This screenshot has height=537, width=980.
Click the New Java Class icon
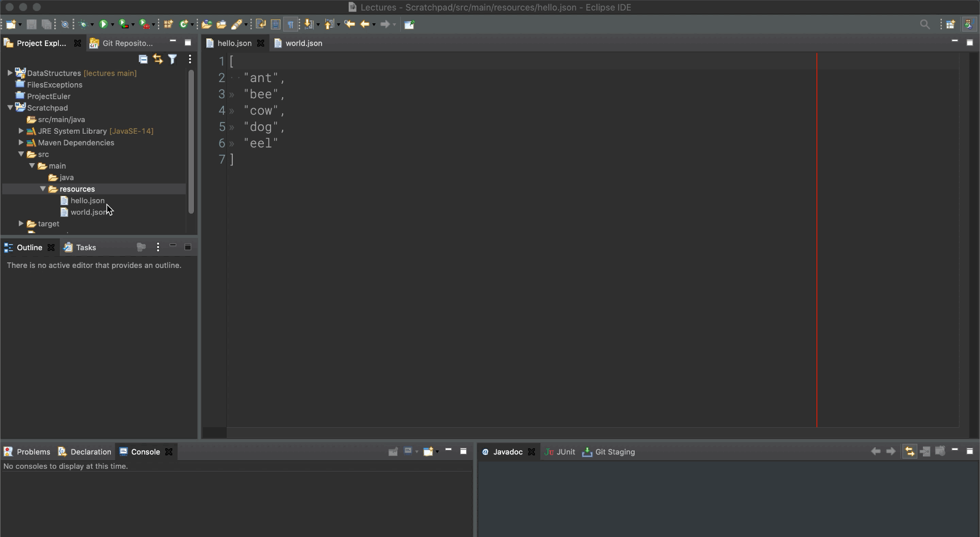pyautogui.click(x=183, y=24)
